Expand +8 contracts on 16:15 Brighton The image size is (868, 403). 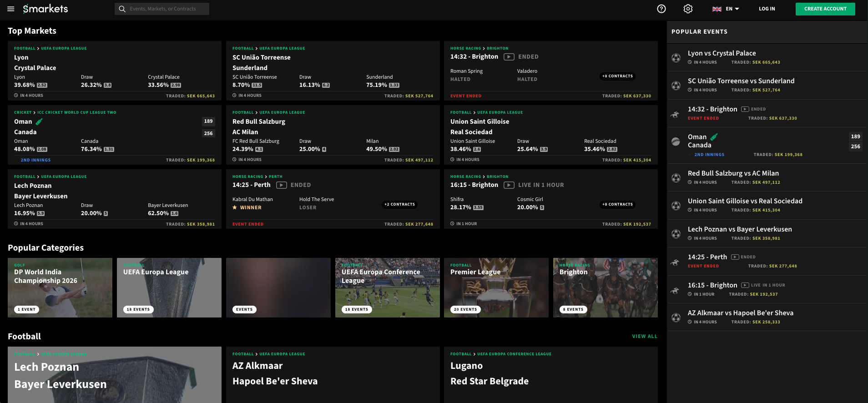(x=617, y=204)
